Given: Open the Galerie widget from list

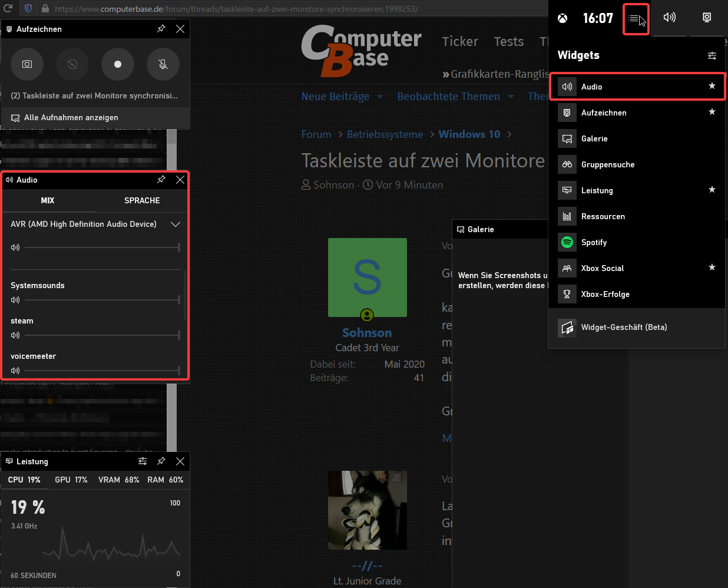Looking at the screenshot, I should [637, 138].
